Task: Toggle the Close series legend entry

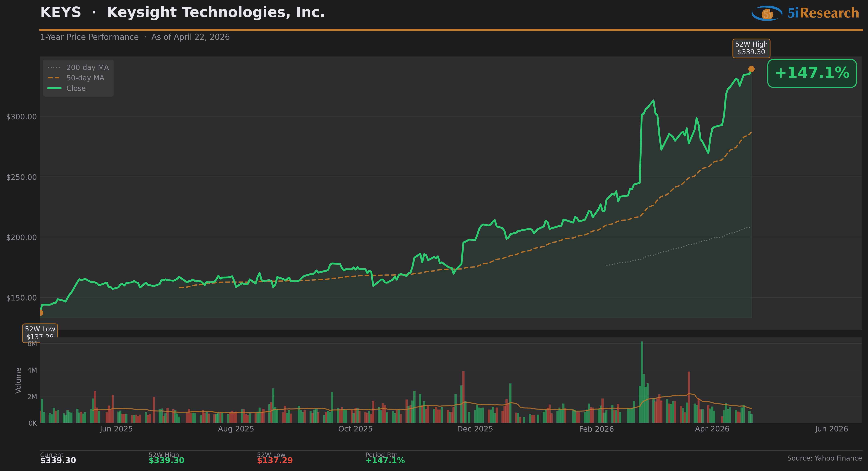Action: pos(76,88)
